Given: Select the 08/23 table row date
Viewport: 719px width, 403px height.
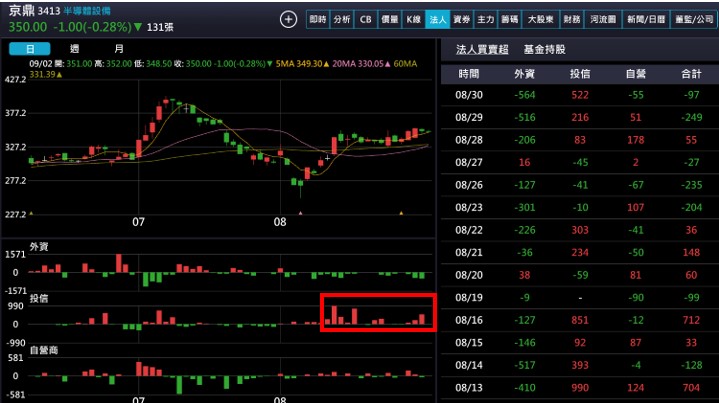Looking at the screenshot, I should pos(469,207).
